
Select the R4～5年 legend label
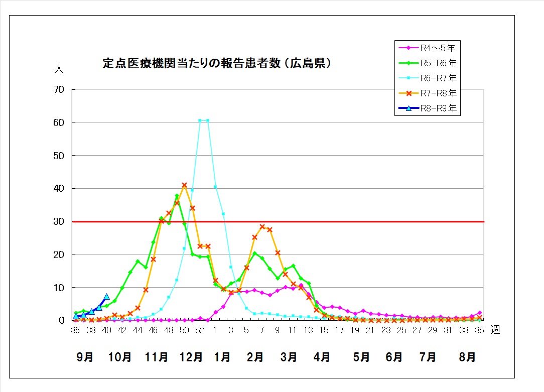[438, 48]
